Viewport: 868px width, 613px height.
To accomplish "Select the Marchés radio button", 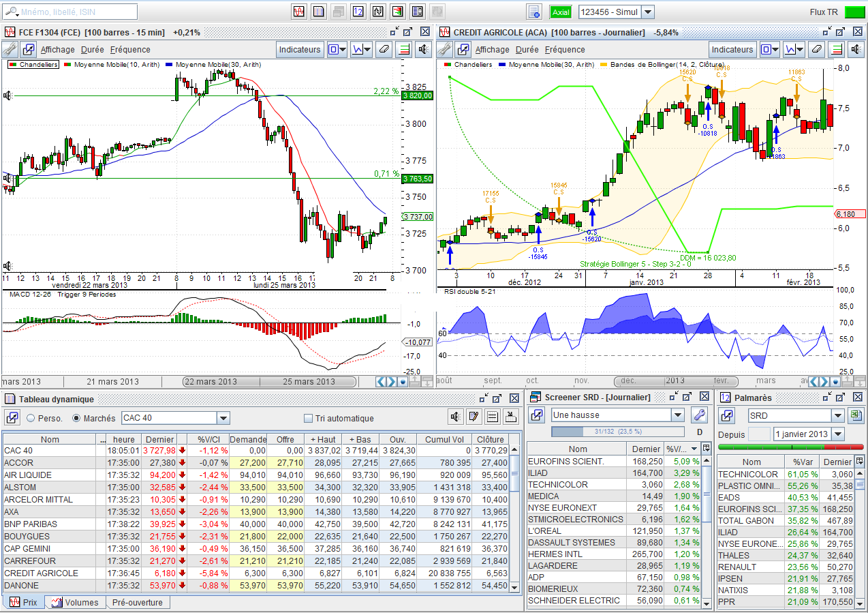I will 76,418.
